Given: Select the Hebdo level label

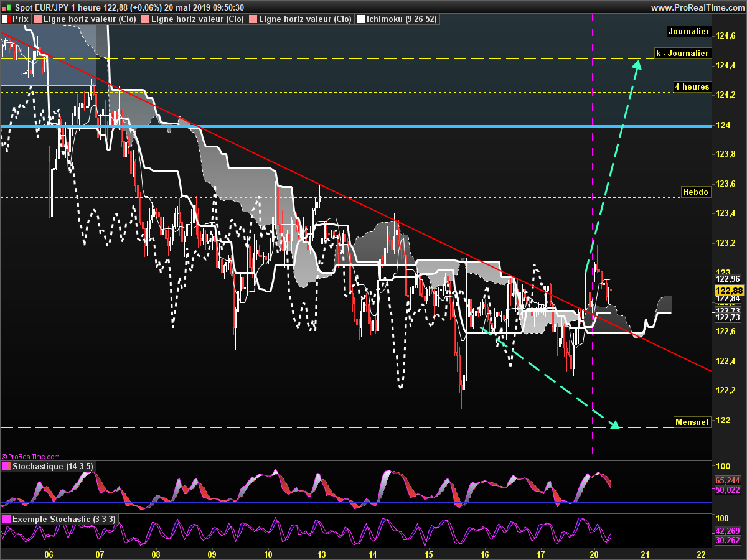Looking at the screenshot, I should point(695,192).
